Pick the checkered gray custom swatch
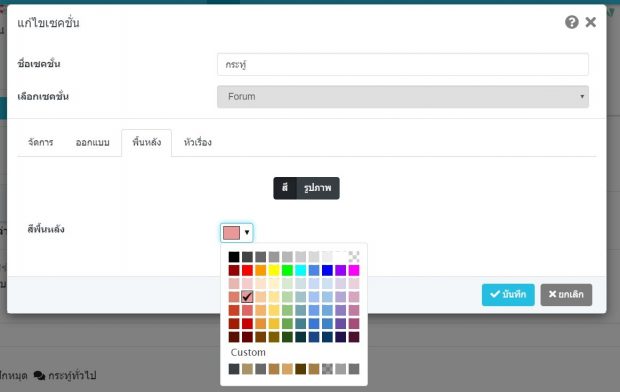The width and height of the screenshot is (620, 392). point(327,369)
